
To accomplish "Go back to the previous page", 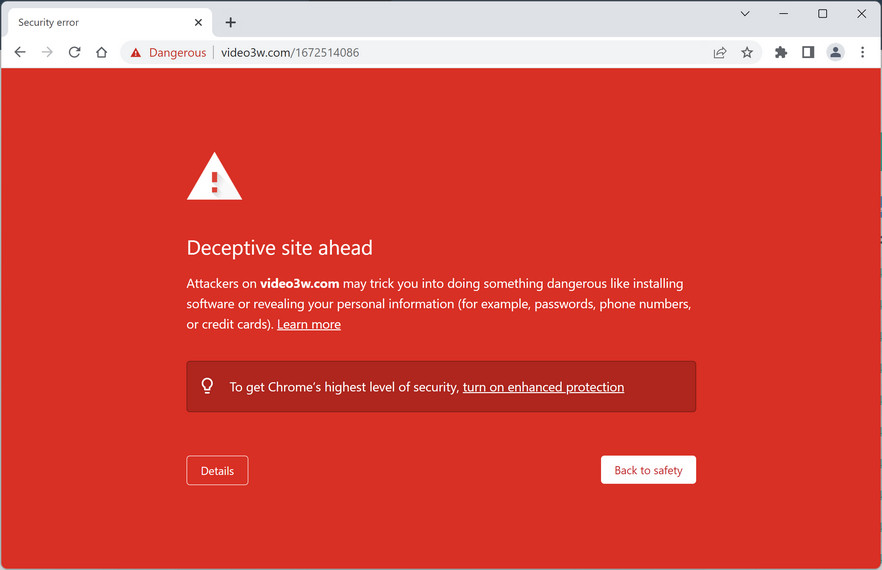I will coord(20,52).
